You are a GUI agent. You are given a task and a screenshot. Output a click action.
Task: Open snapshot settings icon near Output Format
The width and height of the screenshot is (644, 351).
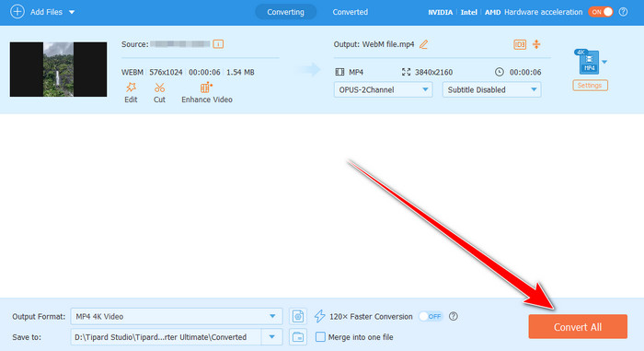pyautogui.click(x=298, y=316)
